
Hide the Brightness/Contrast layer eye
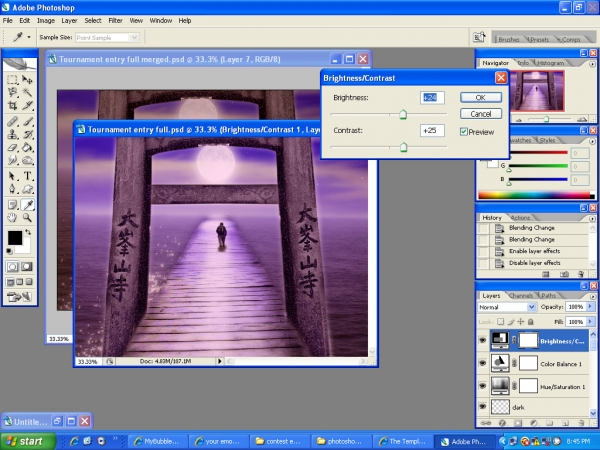click(x=483, y=340)
